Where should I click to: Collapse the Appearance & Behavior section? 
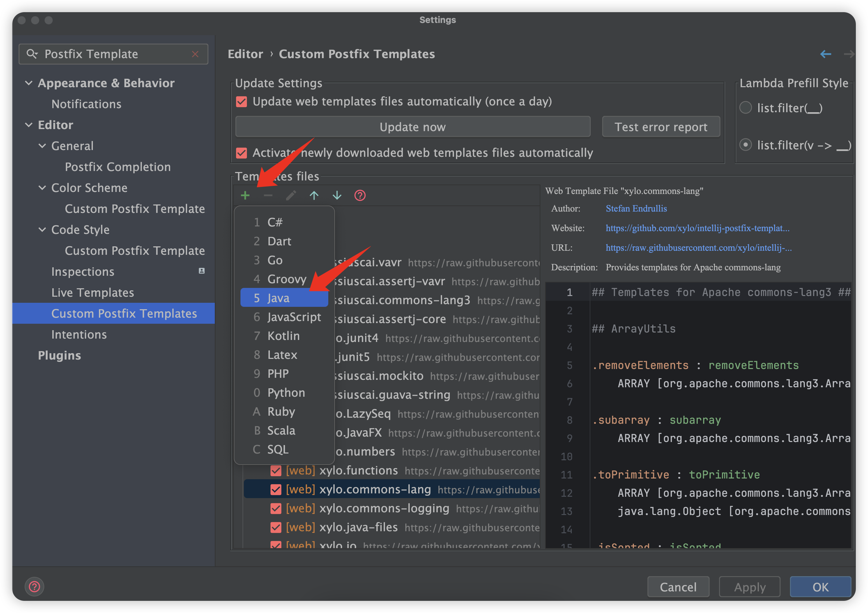pyautogui.click(x=29, y=83)
